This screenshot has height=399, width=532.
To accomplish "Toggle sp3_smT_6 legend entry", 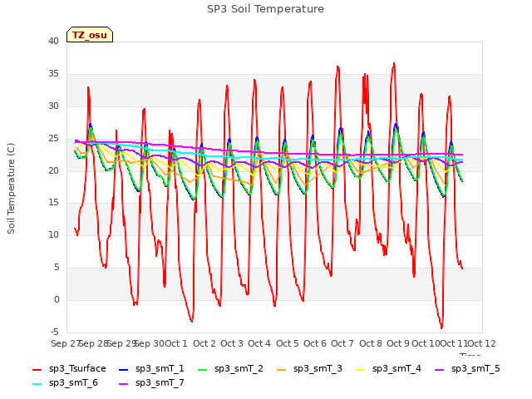I will pyautogui.click(x=65, y=382).
